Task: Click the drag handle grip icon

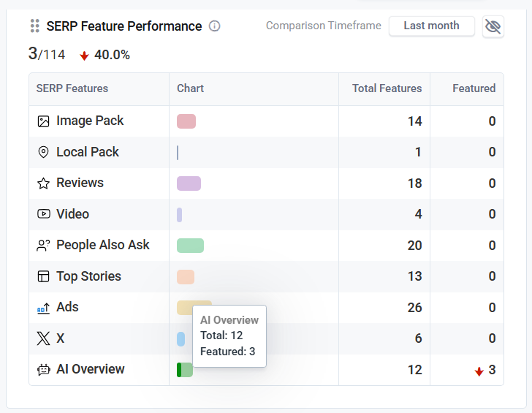Action: (x=34, y=26)
